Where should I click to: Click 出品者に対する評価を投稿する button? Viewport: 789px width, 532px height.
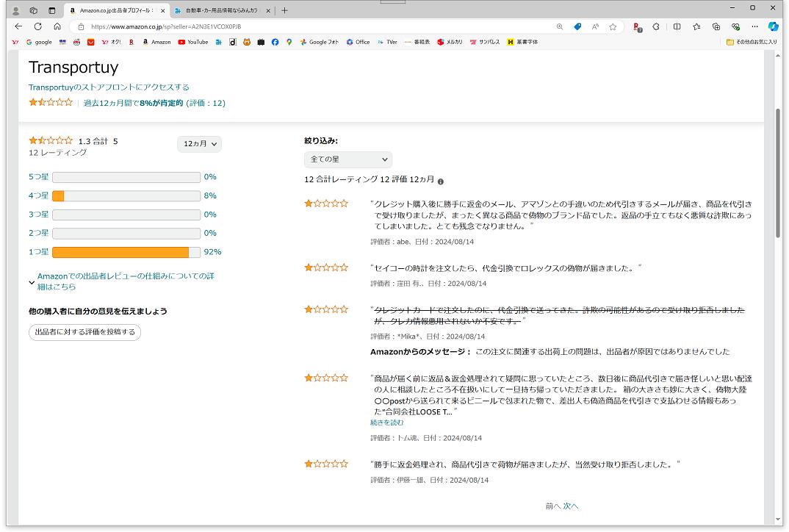point(85,332)
